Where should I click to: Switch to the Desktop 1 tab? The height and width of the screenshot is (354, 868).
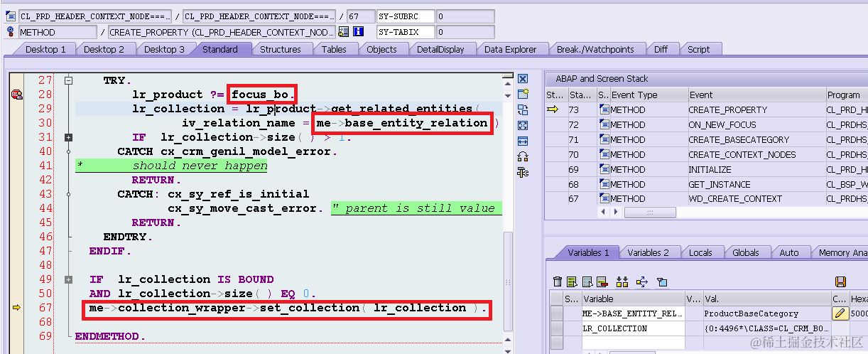[x=45, y=49]
